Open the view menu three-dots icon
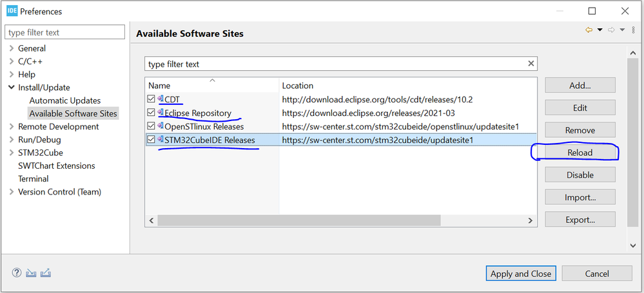The height and width of the screenshot is (293, 644). click(633, 30)
